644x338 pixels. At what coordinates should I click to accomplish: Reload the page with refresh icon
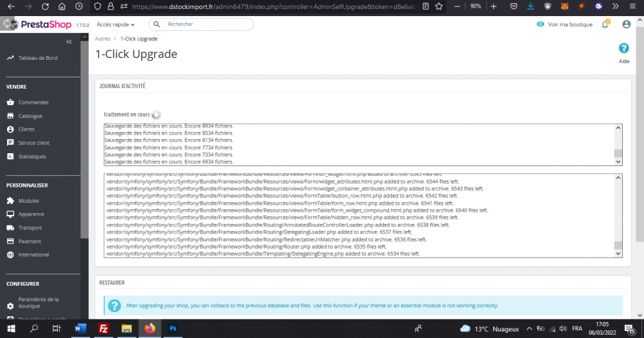(45, 6)
